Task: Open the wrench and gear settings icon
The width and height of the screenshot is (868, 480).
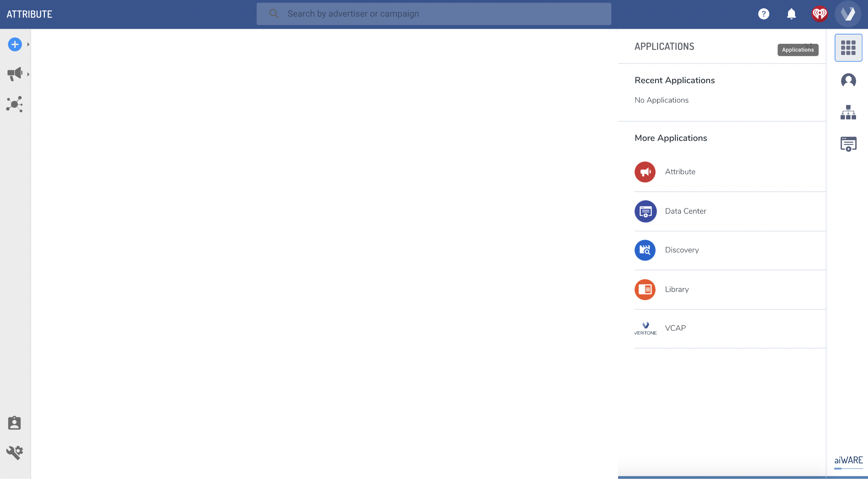Action: pos(15,452)
